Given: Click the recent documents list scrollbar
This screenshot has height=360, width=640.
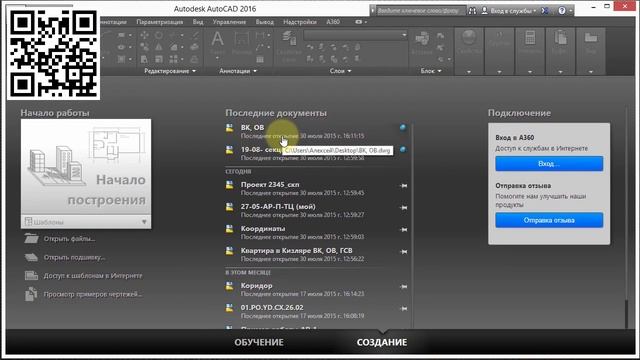Looking at the screenshot, I should pos(412,224).
